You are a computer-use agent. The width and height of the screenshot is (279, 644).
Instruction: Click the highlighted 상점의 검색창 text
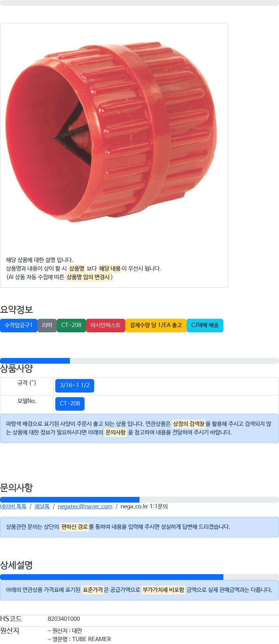(189, 424)
